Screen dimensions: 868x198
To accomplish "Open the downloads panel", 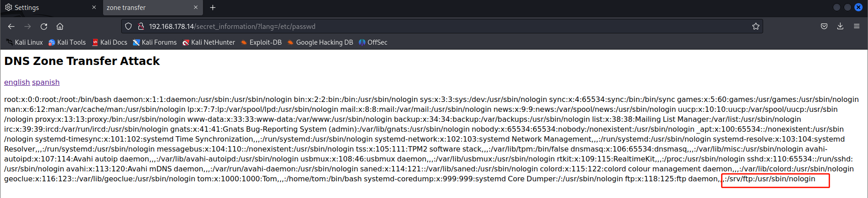I will click(840, 26).
